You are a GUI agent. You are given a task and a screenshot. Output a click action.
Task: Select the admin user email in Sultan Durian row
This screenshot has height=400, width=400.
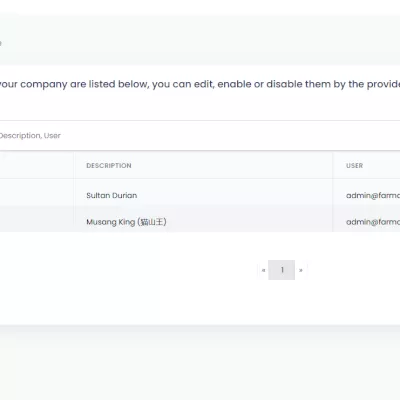coord(373,195)
